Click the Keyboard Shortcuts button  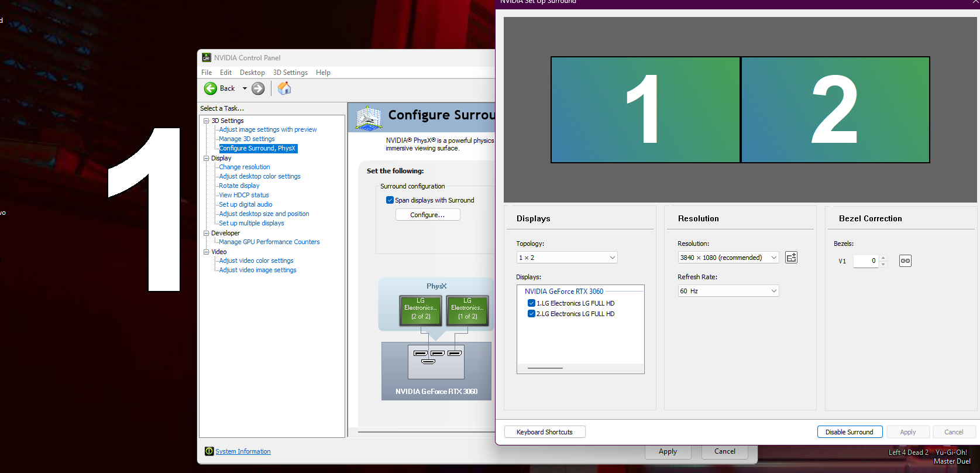tap(545, 432)
